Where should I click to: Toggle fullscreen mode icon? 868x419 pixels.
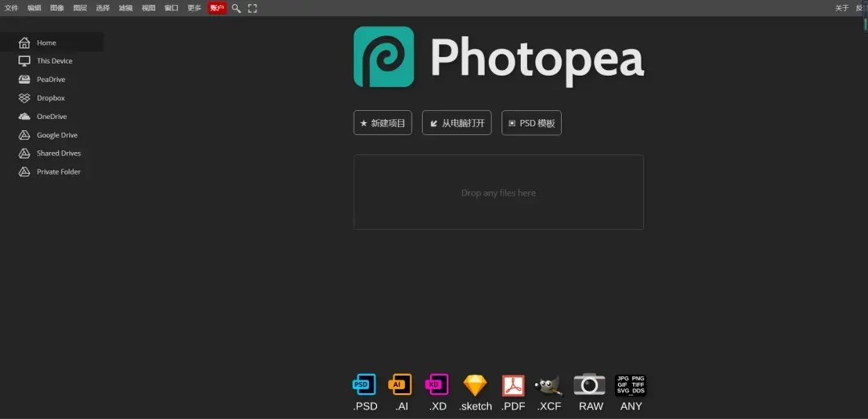tap(252, 8)
